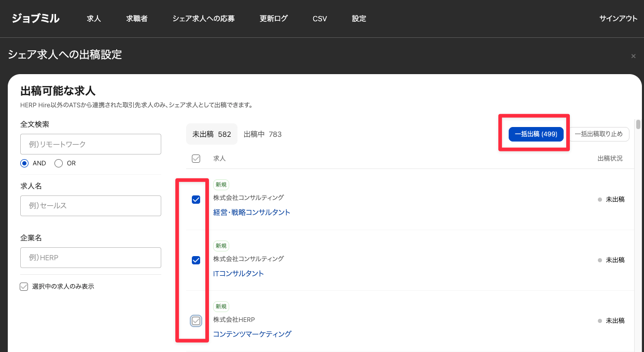The width and height of the screenshot is (644, 352).
Task: Close the share job posting settings dialog
Action: pyautogui.click(x=633, y=56)
